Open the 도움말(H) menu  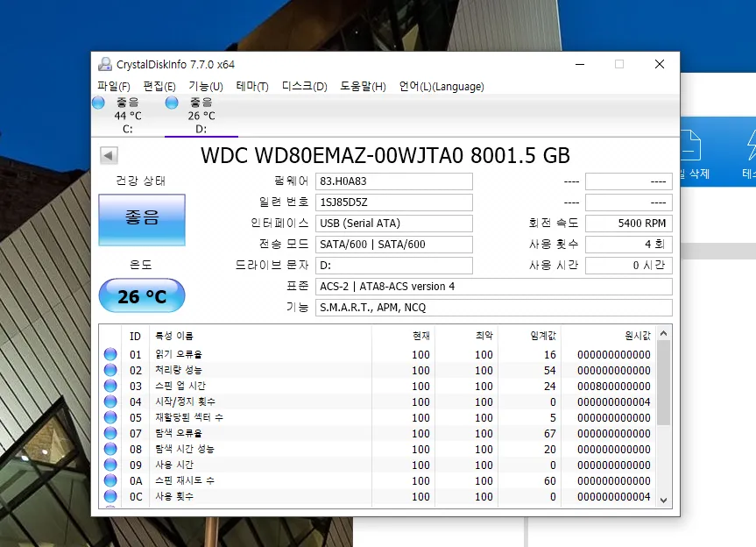pyautogui.click(x=363, y=86)
